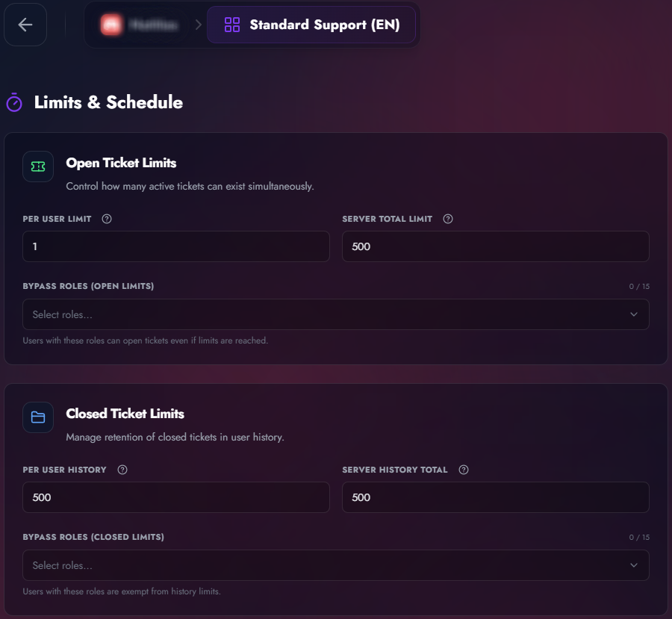This screenshot has width=672, height=619.
Task: Click the Server Total Limit help icon
Action: (448, 219)
